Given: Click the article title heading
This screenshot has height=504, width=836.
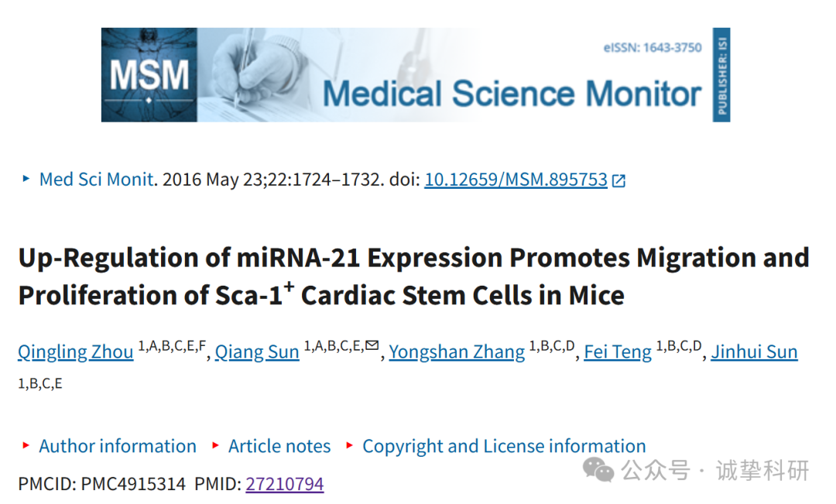Looking at the screenshot, I should point(413,276).
